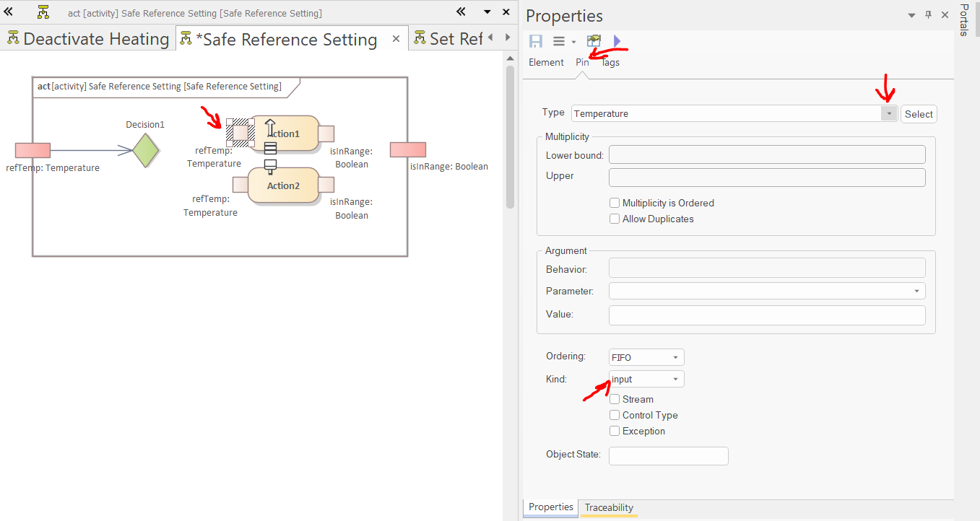
Task: Click the Object State input field
Action: coord(668,456)
